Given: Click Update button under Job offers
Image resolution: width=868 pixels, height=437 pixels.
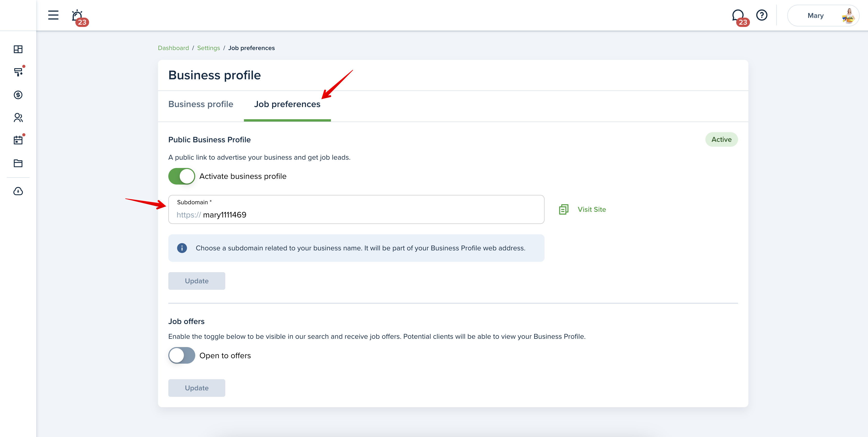Looking at the screenshot, I should [x=197, y=388].
